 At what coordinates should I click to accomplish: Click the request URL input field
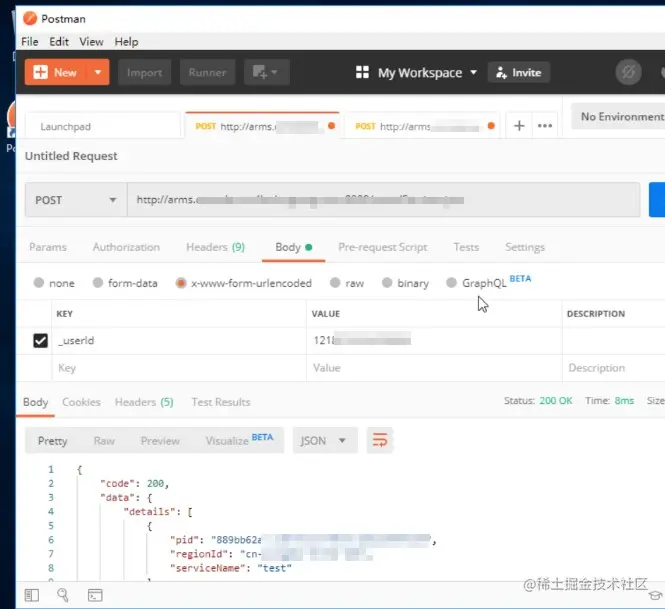click(383, 200)
